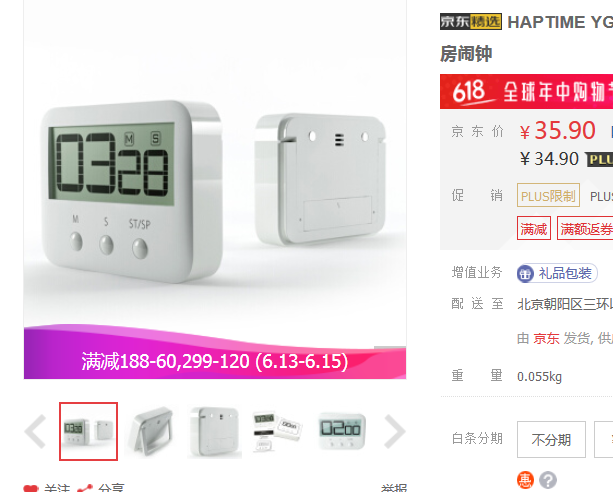Screen dimensions: 613x492
Task: Select thumbnail of timer with kickstand
Action: (151, 431)
